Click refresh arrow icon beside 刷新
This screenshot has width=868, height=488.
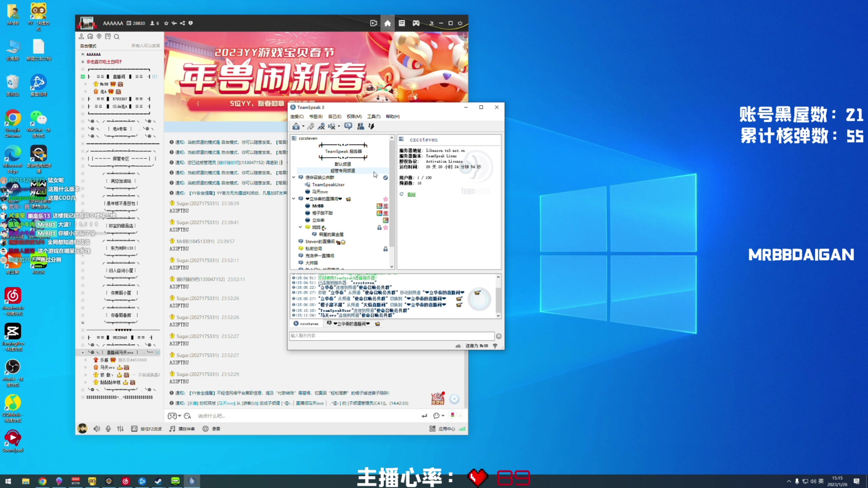pyautogui.click(x=401, y=194)
